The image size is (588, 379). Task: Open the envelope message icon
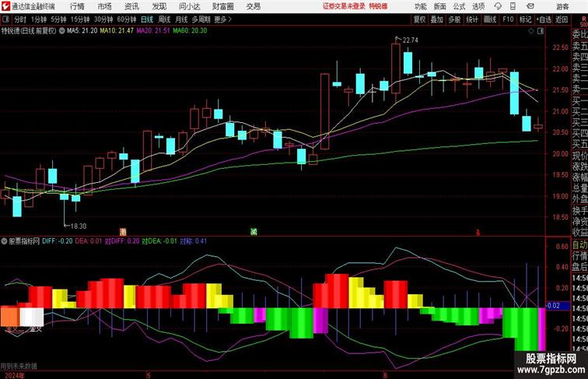(530, 6)
